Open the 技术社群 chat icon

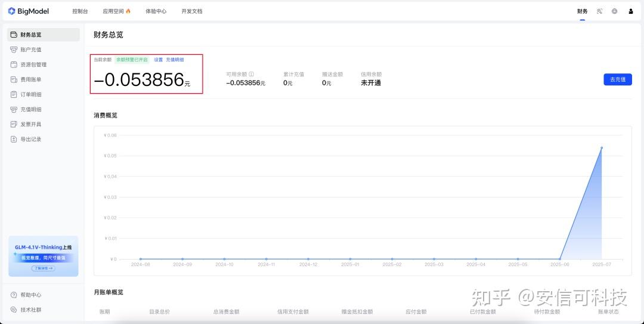click(14, 310)
